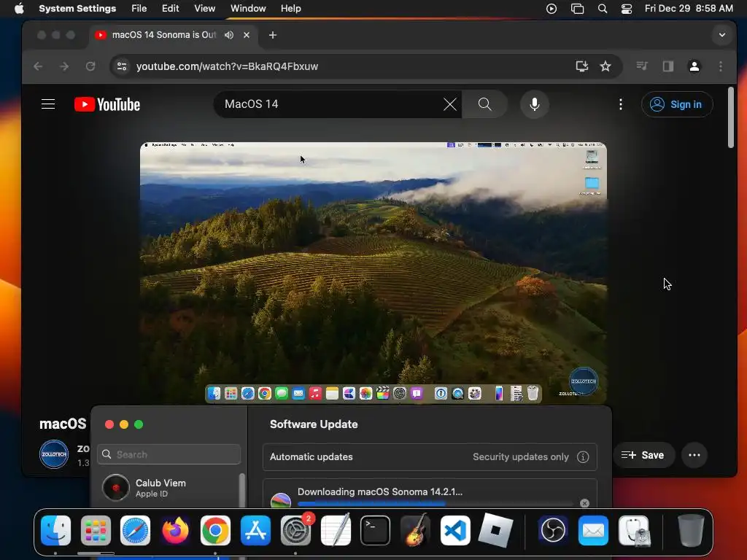Open the File menu
The image size is (747, 560).
click(x=139, y=9)
